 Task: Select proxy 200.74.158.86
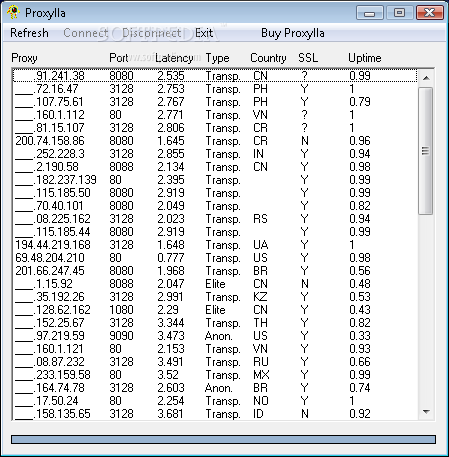click(215, 141)
